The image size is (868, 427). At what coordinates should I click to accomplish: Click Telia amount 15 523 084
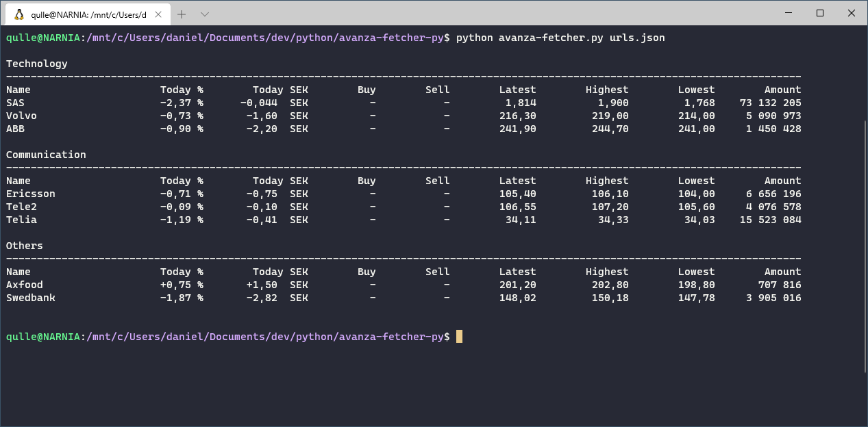coord(771,220)
